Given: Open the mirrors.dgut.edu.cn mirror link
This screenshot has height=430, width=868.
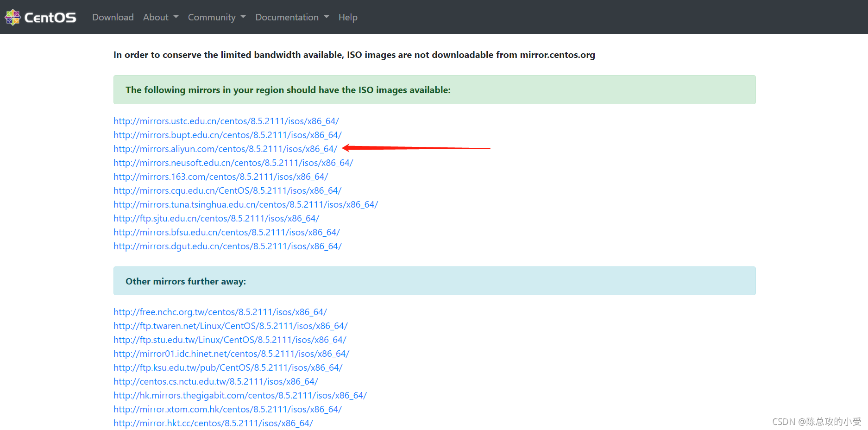Looking at the screenshot, I should [227, 246].
